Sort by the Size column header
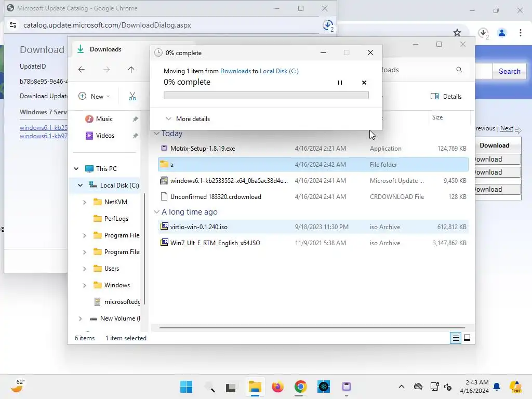This screenshot has height=399, width=532. 449,117
